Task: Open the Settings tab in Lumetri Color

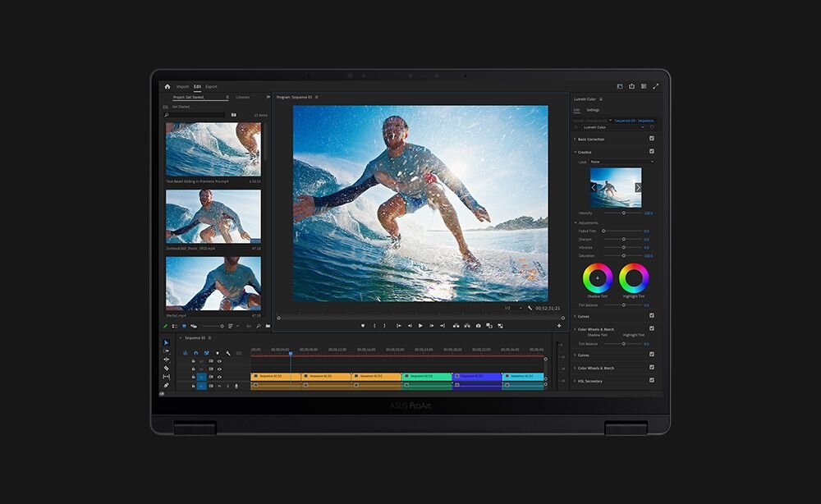Action: pyautogui.click(x=593, y=110)
